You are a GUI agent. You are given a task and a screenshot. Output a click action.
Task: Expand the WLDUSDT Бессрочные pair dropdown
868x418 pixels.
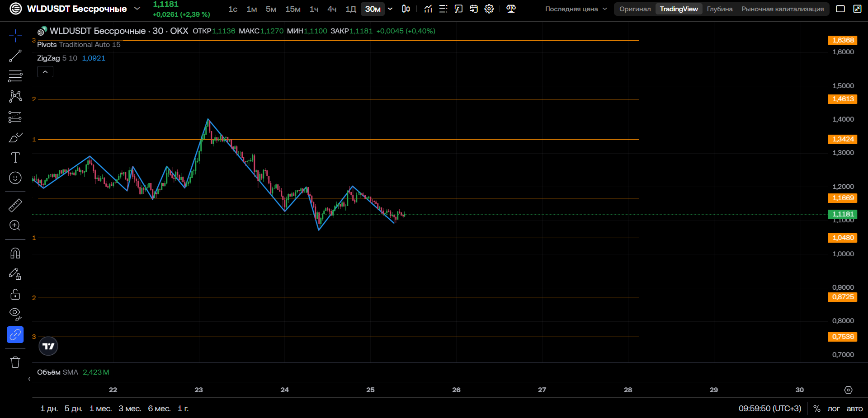137,9
